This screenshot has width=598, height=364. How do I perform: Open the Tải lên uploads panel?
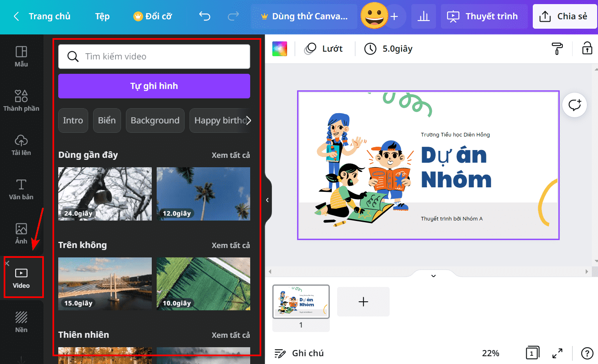(x=21, y=145)
